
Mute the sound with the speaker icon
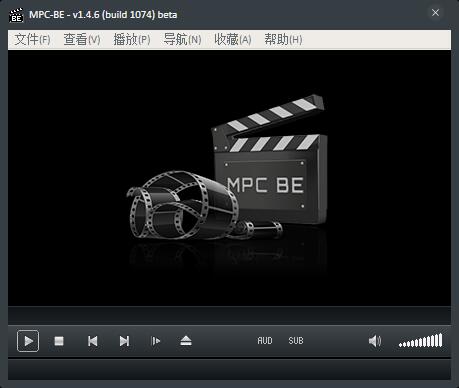(x=375, y=341)
